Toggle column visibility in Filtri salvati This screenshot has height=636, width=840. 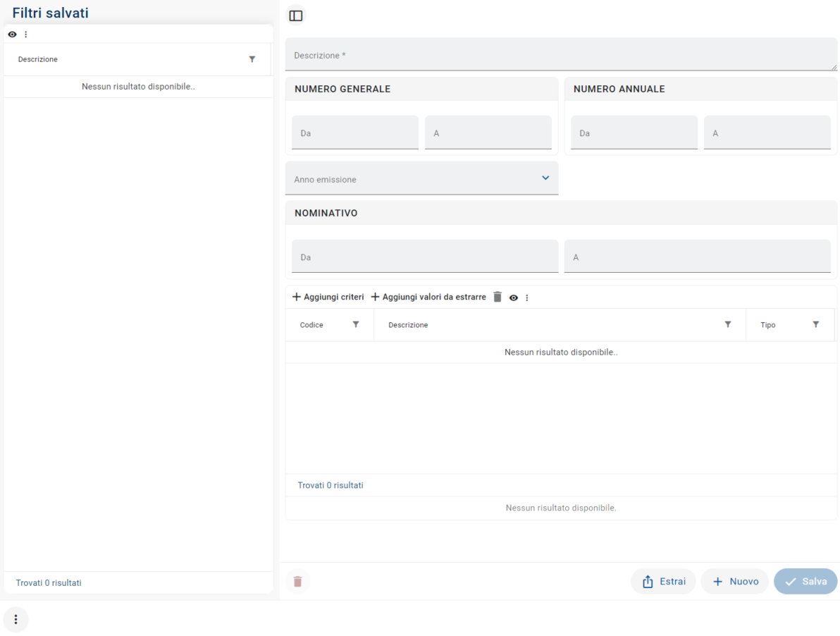pyautogui.click(x=12, y=35)
